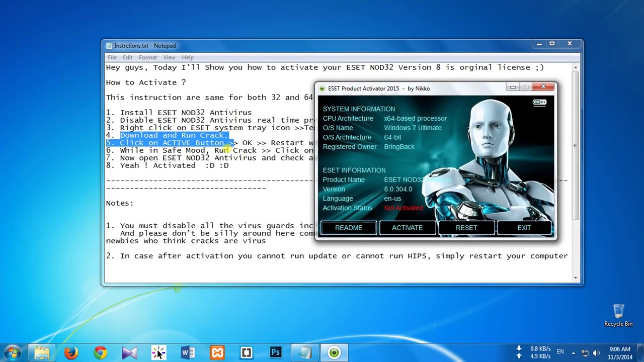
Task: Open the cursor-icon app in taskbar
Action: (158, 352)
